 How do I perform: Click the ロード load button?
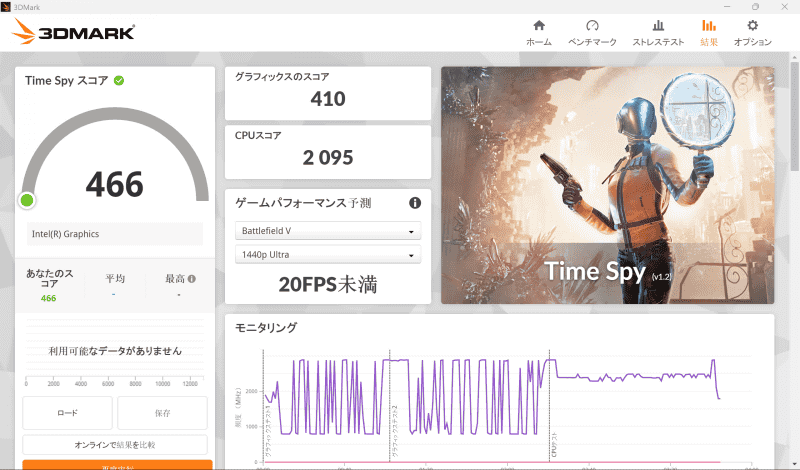[67, 413]
